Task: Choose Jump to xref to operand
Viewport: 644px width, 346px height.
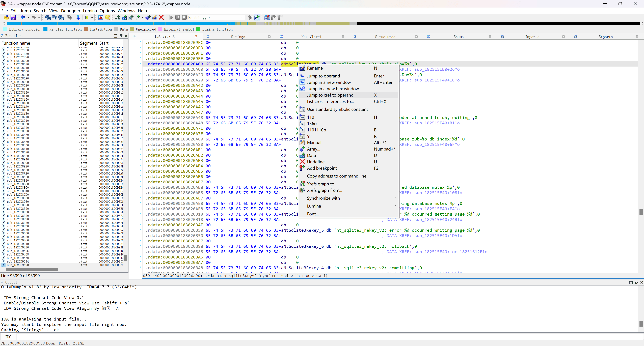Action: pos(332,95)
